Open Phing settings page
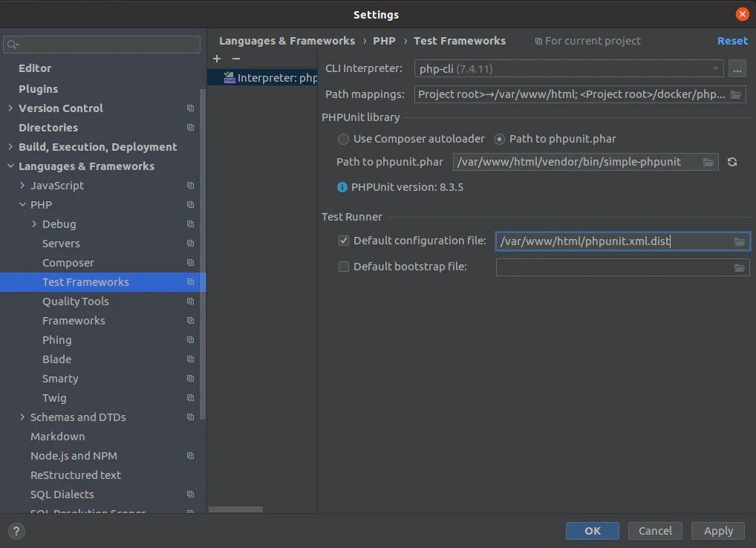 click(57, 340)
